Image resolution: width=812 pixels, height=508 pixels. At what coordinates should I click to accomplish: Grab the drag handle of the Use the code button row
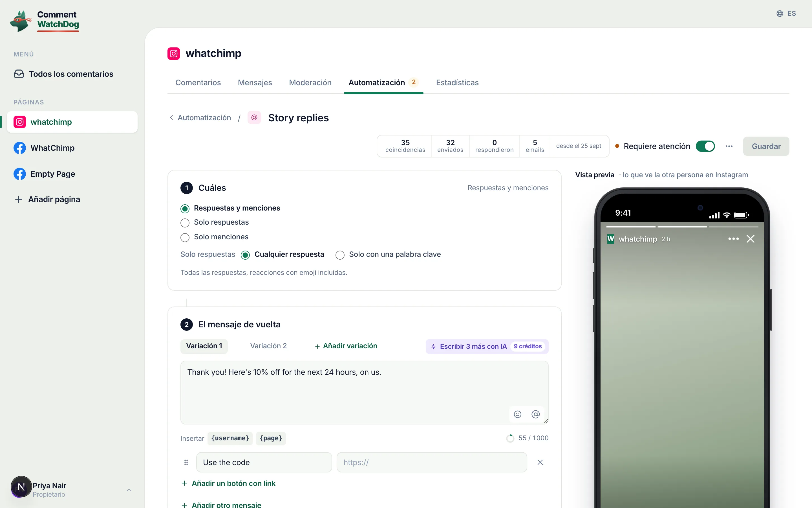pos(186,462)
